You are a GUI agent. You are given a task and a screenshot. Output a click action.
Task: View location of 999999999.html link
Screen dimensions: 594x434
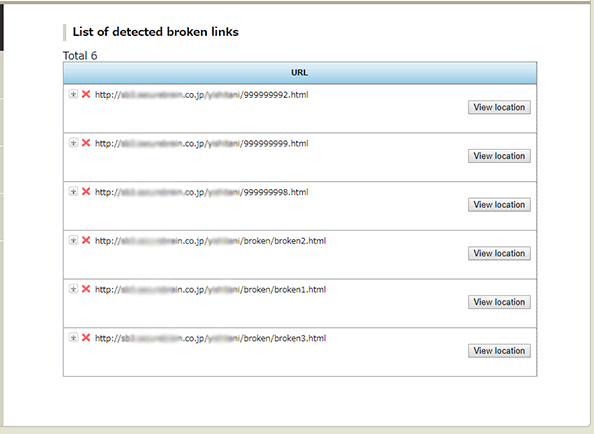pyautogui.click(x=499, y=156)
